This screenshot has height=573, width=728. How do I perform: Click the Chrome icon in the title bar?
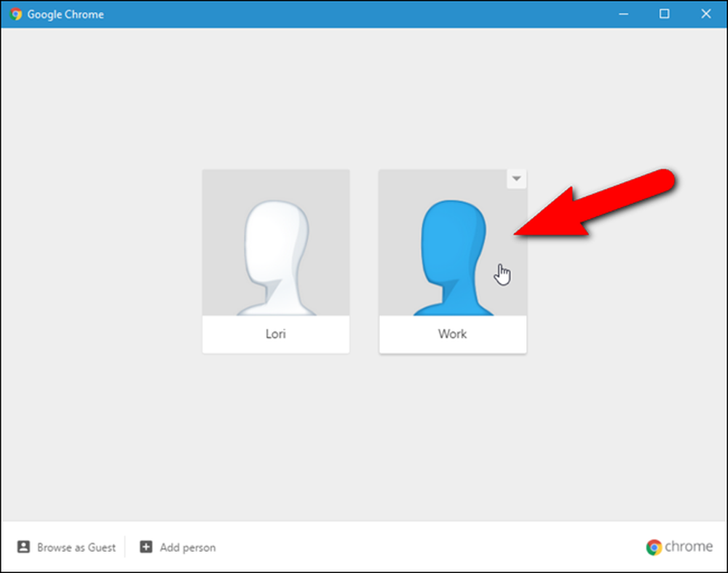click(x=16, y=15)
